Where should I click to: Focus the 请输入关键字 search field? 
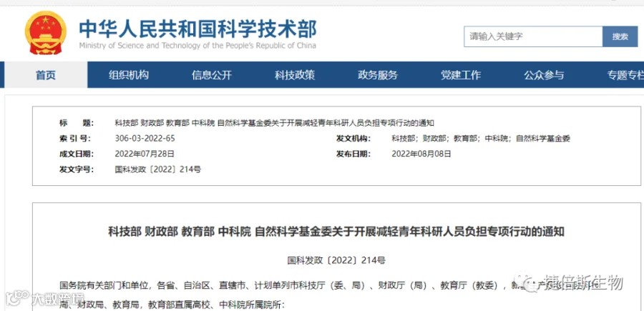click(x=533, y=36)
